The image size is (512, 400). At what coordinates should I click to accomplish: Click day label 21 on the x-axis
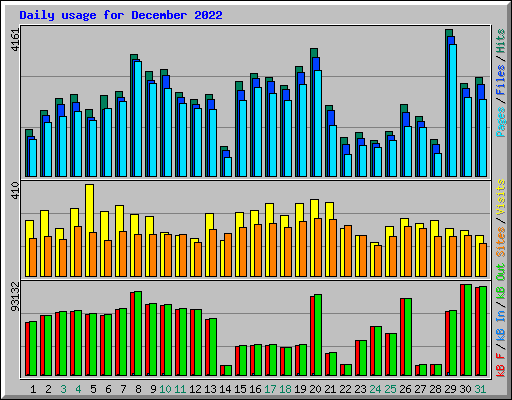330,389
